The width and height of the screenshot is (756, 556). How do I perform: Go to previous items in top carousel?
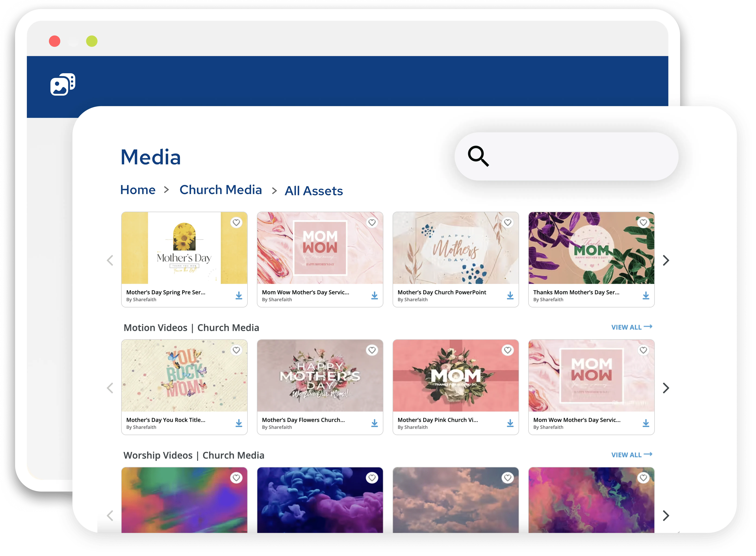pos(110,260)
